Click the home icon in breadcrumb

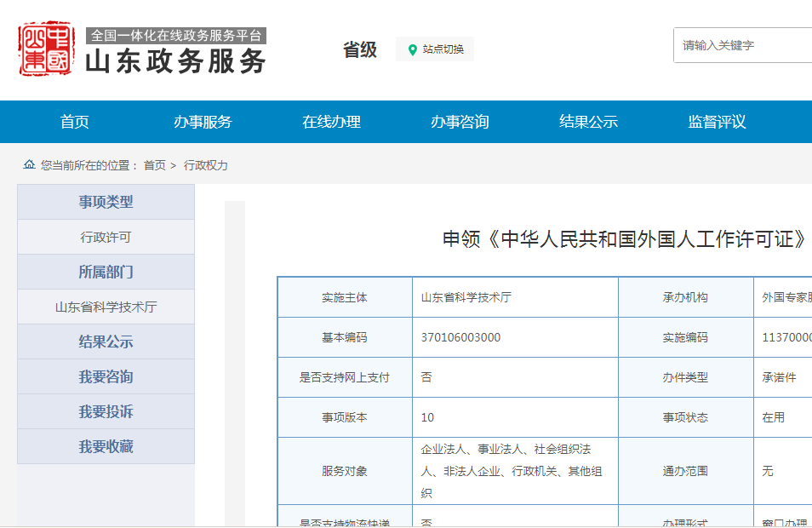point(29,164)
